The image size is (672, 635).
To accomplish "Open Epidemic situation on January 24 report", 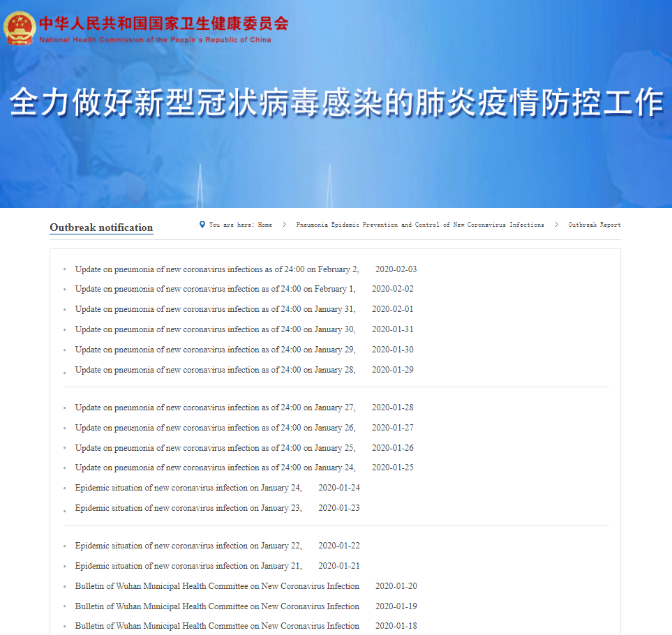I will pos(188,488).
